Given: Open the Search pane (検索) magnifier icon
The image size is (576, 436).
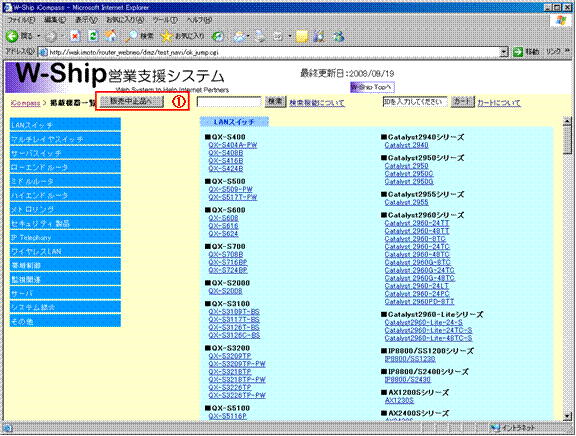Looking at the screenshot, I should pyautogui.click(x=131, y=36).
